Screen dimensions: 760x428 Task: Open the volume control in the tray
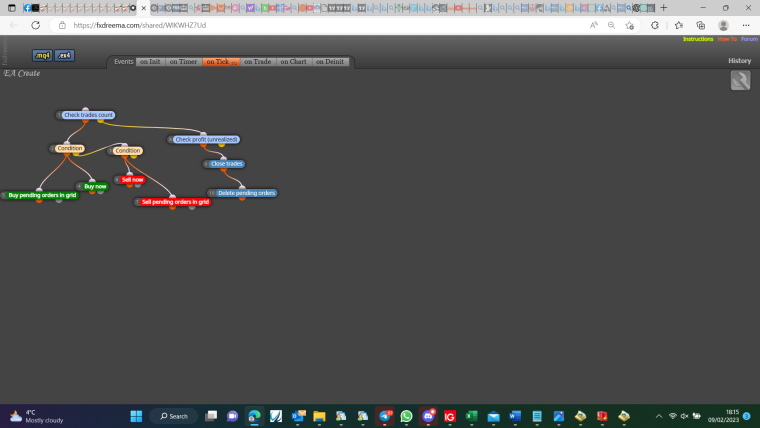684,416
